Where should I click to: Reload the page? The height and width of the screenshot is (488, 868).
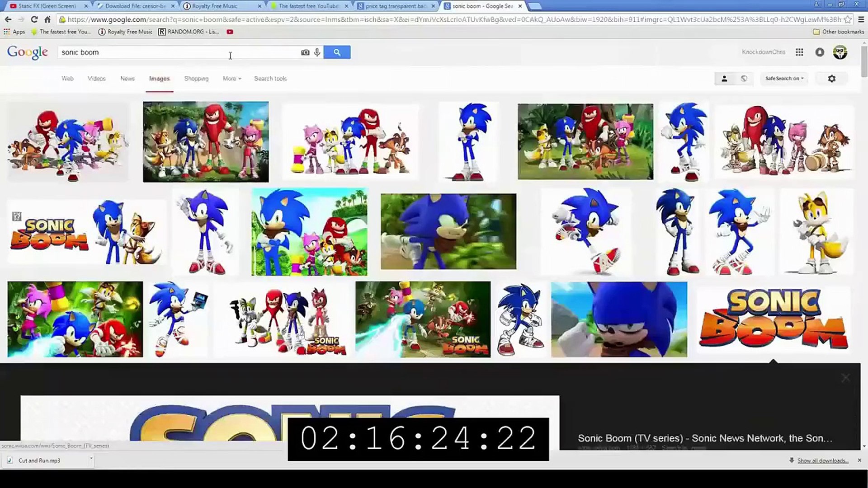(x=34, y=19)
